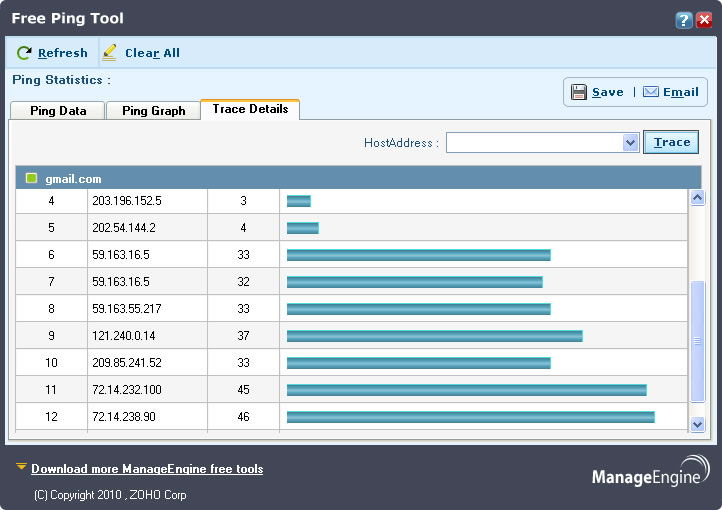Toggle the green gmail.com status square
The image size is (722, 510).
(31, 178)
